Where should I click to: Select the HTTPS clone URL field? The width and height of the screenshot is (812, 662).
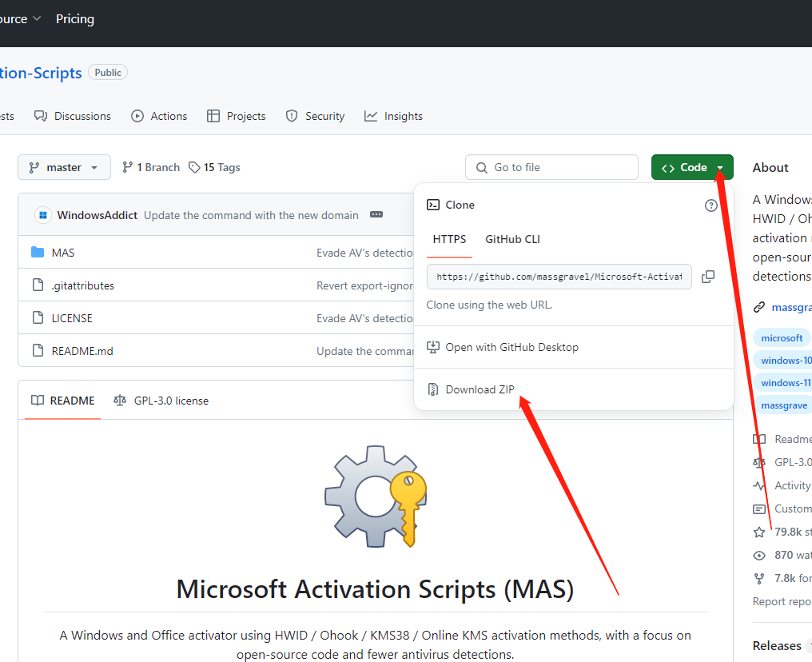[x=559, y=277]
